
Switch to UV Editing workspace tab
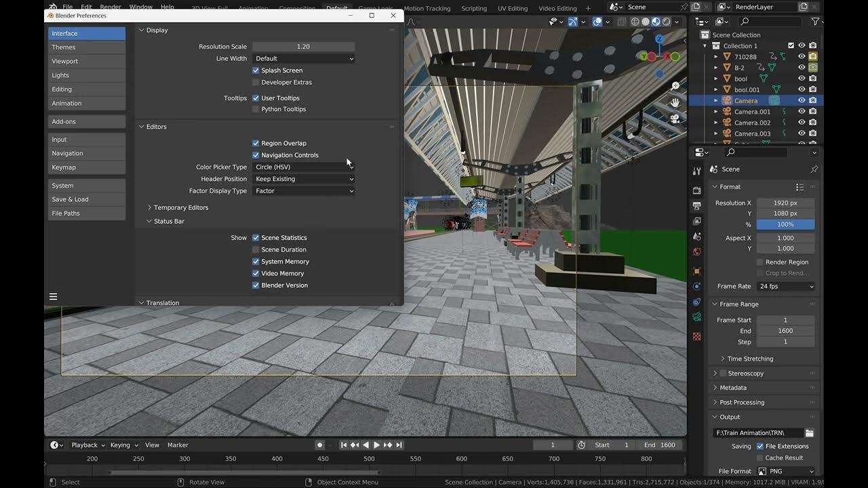pyautogui.click(x=513, y=8)
